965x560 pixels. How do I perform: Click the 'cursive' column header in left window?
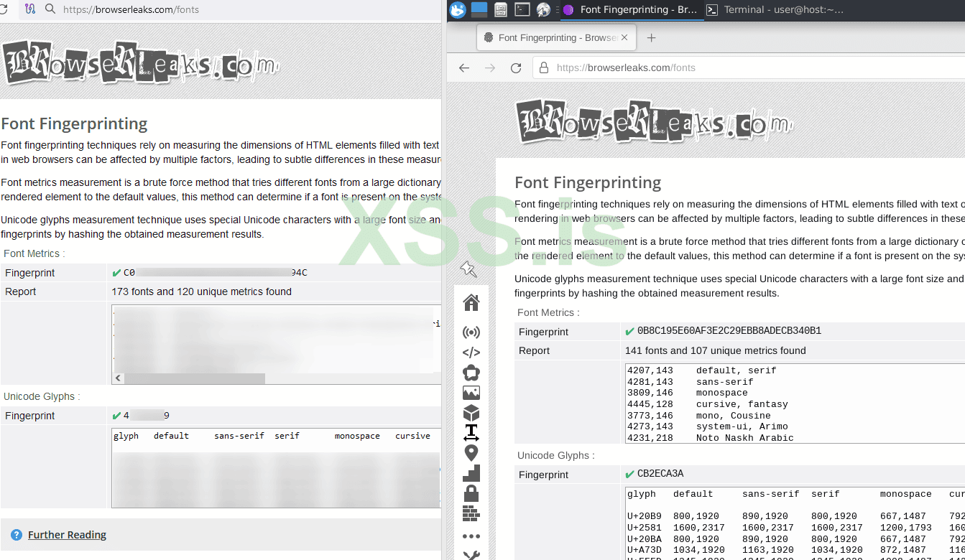coord(412,436)
